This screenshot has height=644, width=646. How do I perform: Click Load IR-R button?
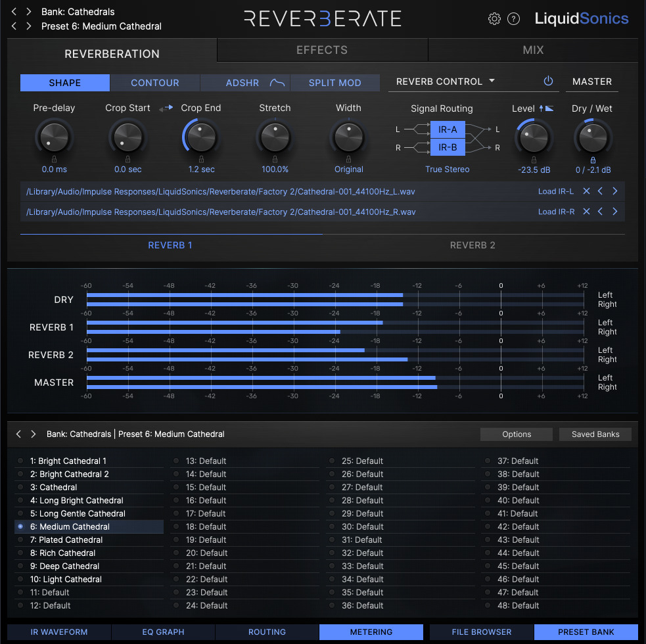(x=556, y=212)
